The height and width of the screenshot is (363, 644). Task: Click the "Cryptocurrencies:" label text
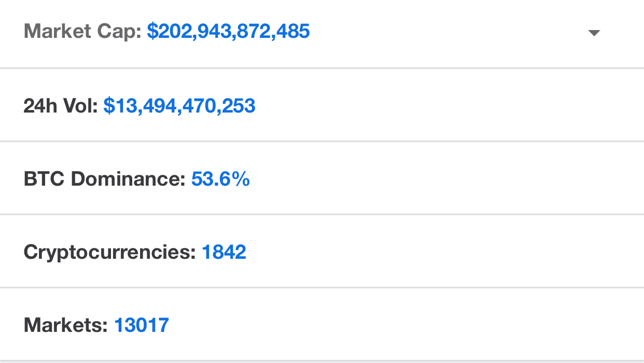(109, 253)
